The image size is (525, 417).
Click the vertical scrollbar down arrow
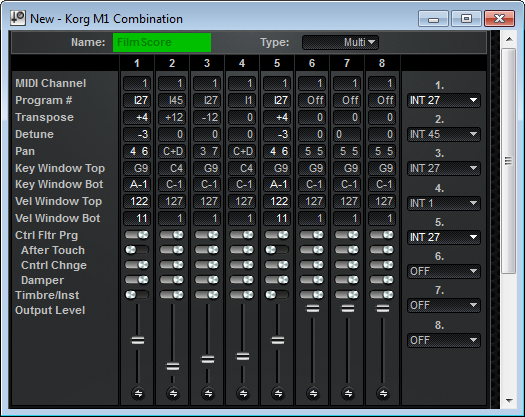pos(509,401)
